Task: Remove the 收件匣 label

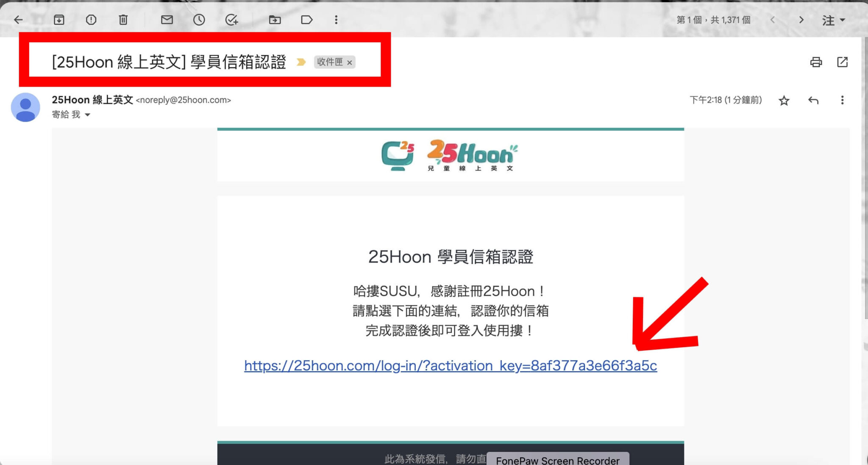Action: [350, 63]
